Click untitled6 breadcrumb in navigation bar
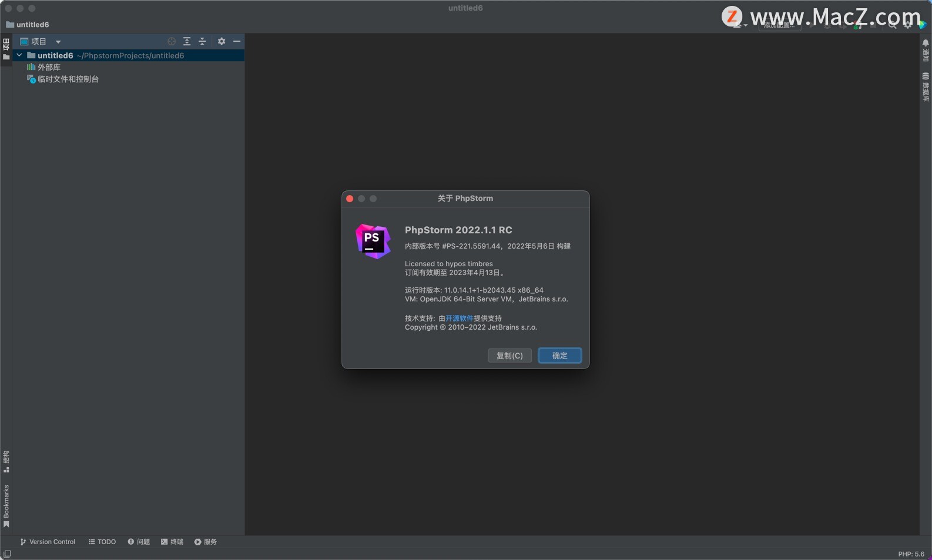The width and height of the screenshot is (932, 560). click(x=28, y=25)
